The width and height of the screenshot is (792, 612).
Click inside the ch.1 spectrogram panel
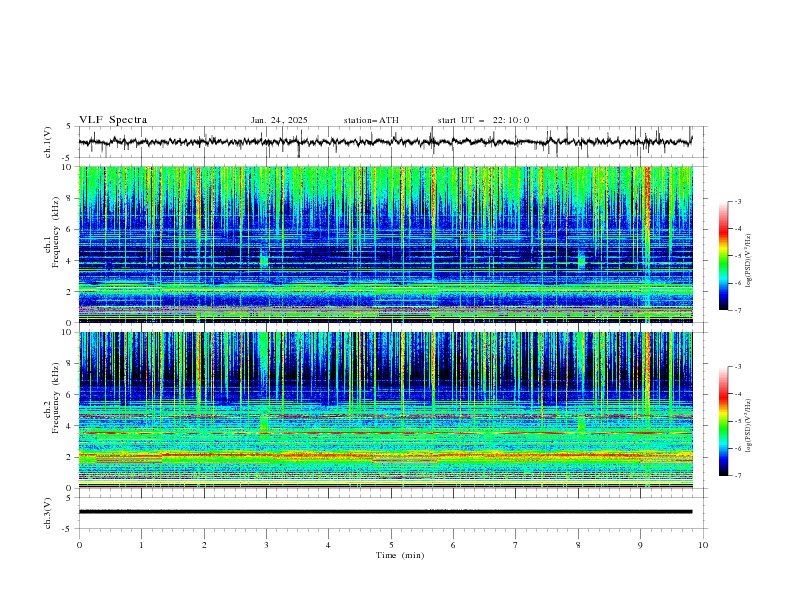(x=385, y=244)
